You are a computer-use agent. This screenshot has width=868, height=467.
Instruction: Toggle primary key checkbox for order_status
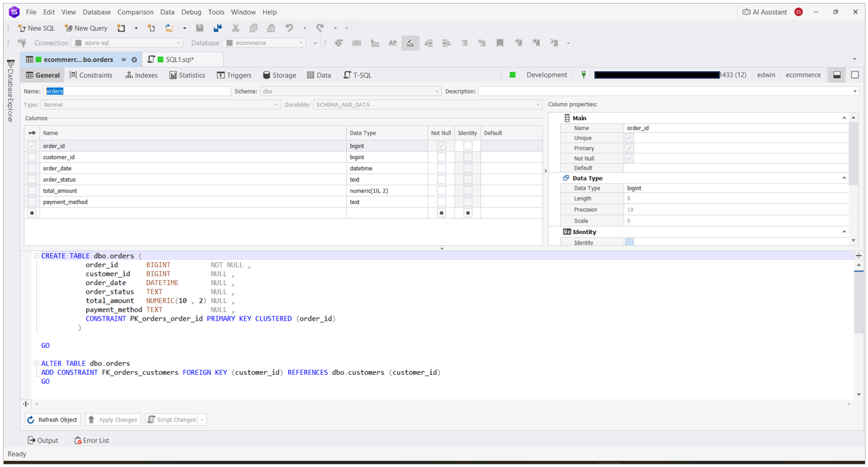[32, 179]
